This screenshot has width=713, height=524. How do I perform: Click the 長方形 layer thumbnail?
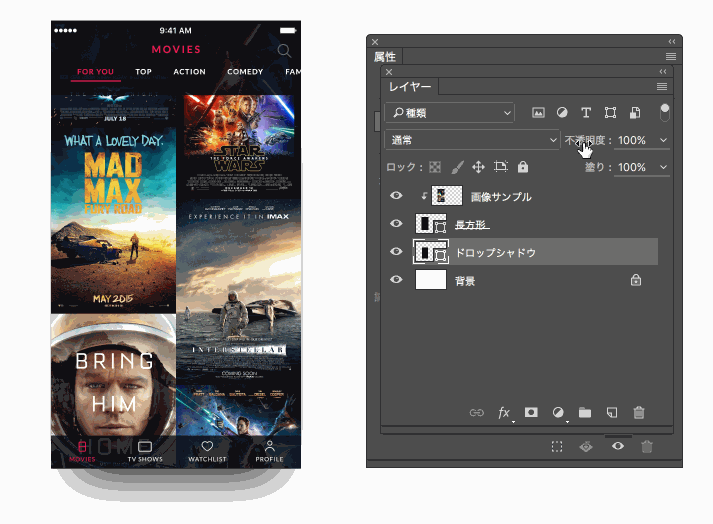click(x=431, y=224)
